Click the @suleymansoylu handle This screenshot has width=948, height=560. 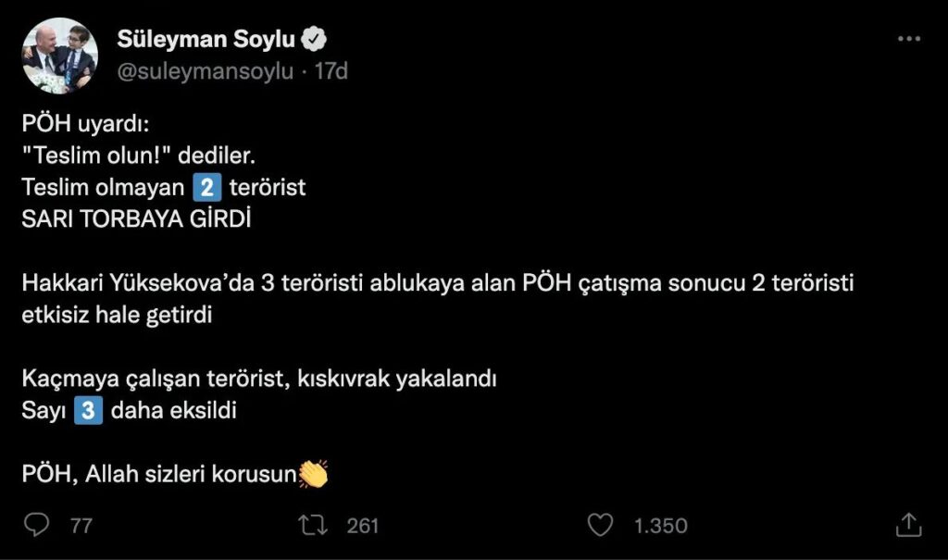[x=206, y=70]
